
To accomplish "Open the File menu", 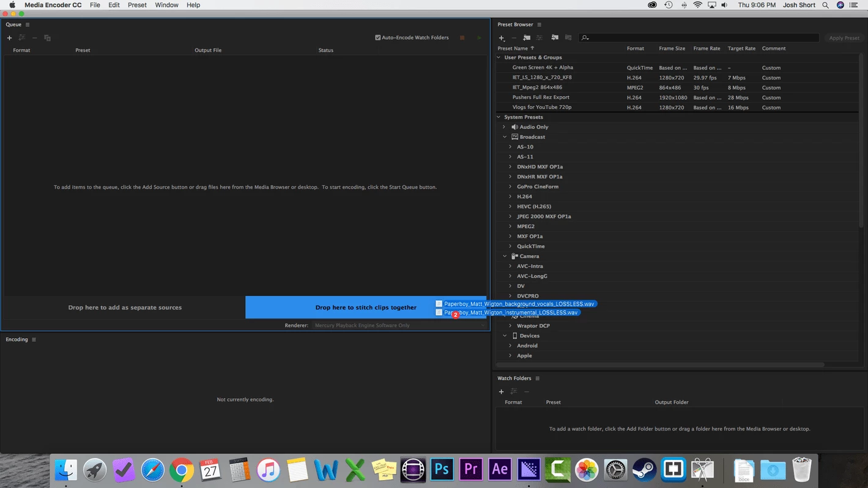I will (x=95, y=5).
